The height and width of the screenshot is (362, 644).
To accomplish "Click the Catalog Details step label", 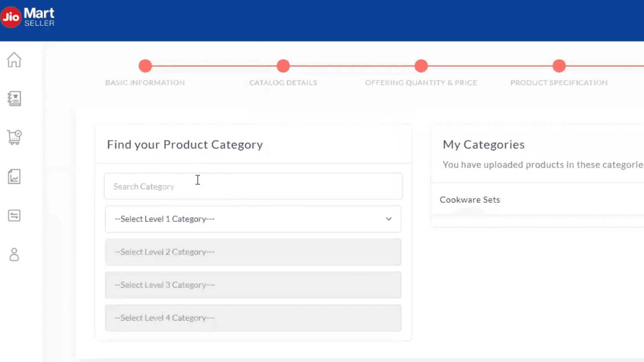I will 283,83.
